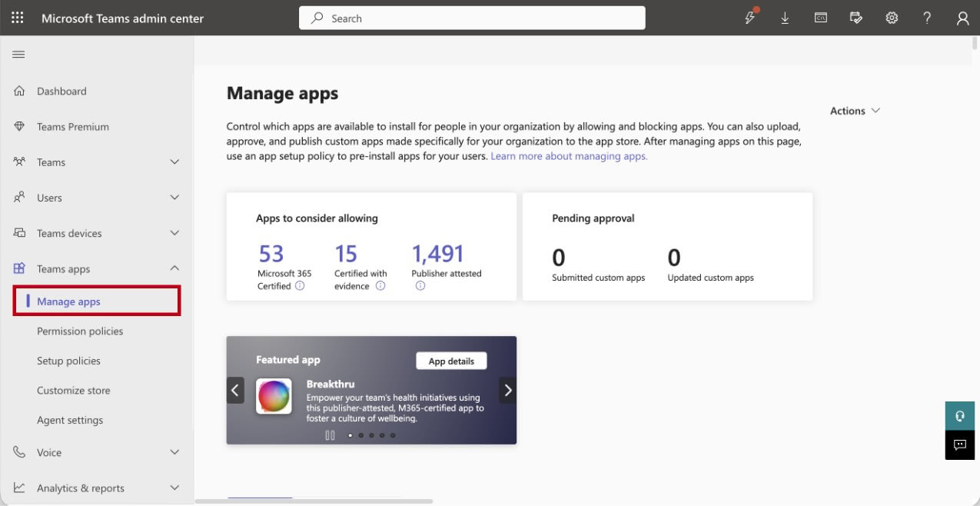This screenshot has width=980, height=506.
Task: Click the info icon under Publisher attested
Action: 420,286
